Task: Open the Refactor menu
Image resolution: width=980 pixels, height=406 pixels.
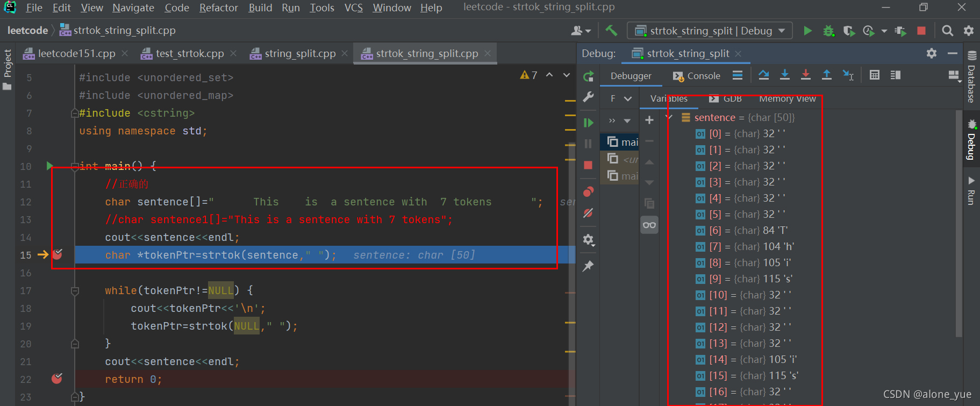Action: 218,8
